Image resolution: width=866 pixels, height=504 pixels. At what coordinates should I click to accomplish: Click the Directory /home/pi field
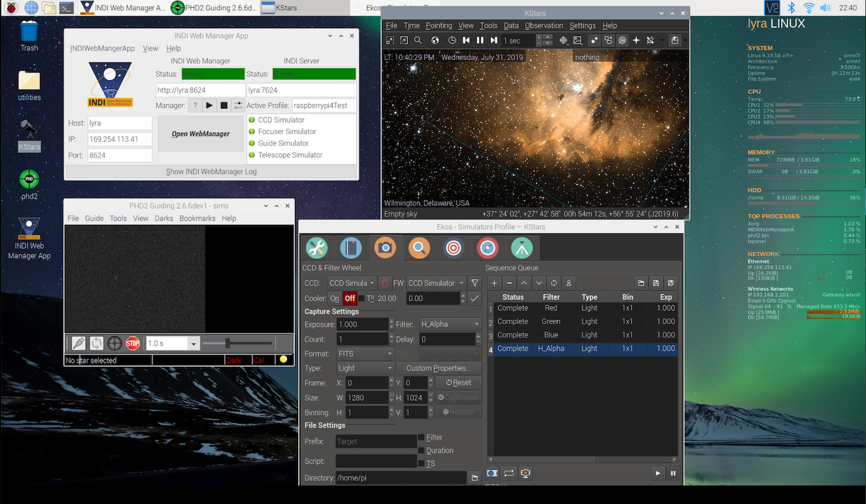(401, 478)
